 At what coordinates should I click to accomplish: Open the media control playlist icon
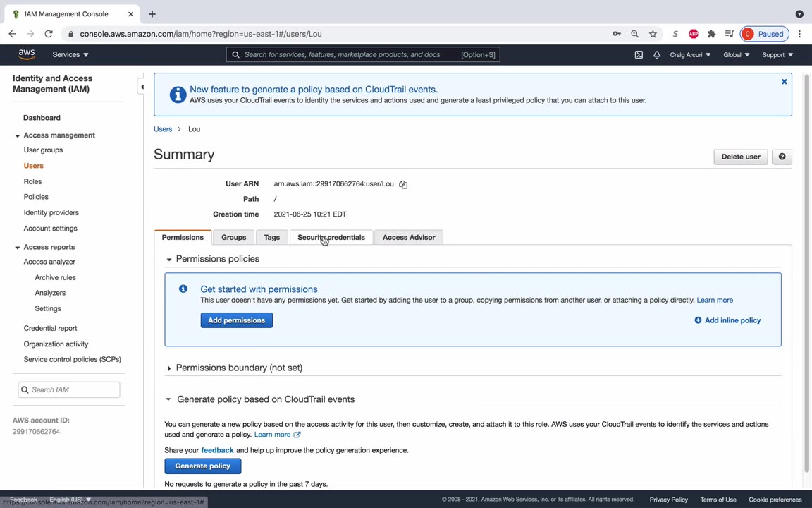point(729,34)
